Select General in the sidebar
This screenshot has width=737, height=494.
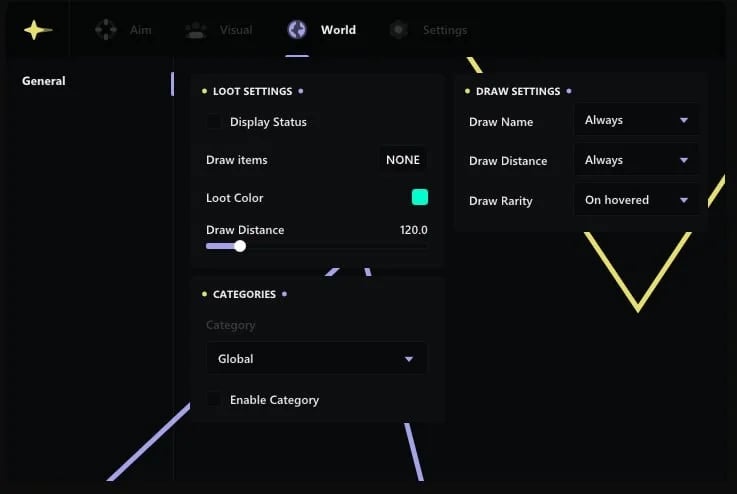pos(44,81)
